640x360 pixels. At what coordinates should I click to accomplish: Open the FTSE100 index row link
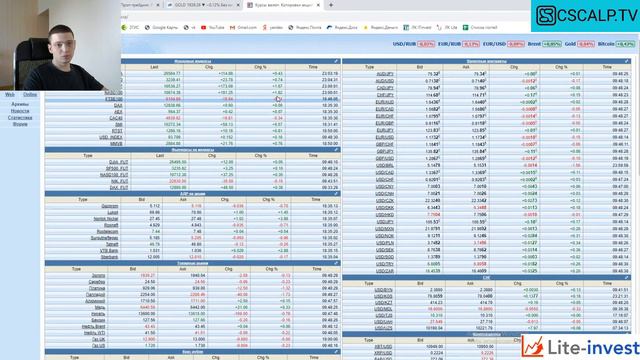pyautogui.click(x=113, y=99)
